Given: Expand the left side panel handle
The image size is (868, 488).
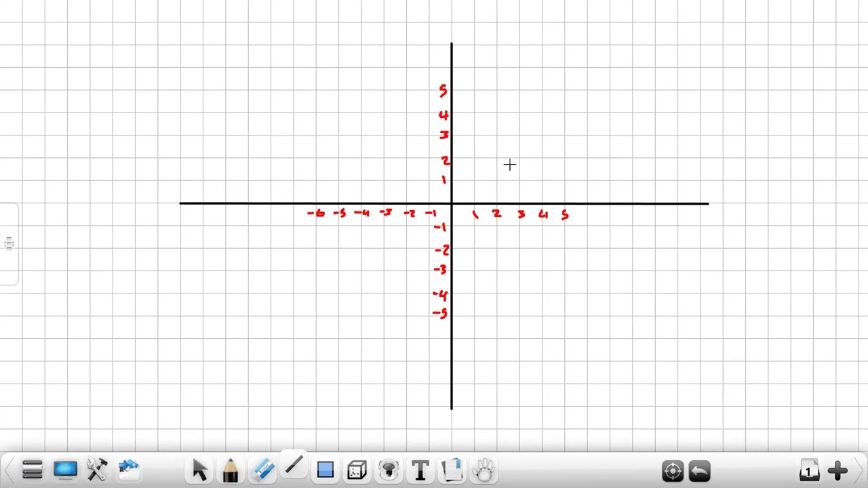Looking at the screenshot, I should tap(9, 244).
